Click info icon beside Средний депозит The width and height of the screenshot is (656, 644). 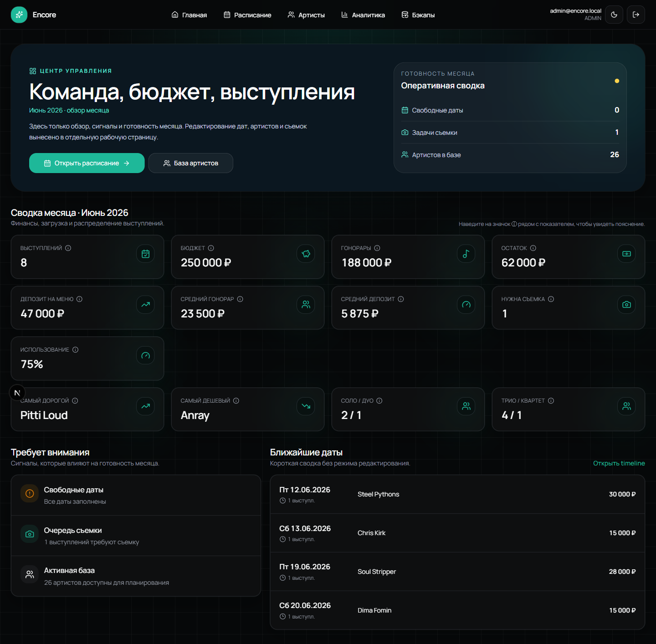click(401, 299)
